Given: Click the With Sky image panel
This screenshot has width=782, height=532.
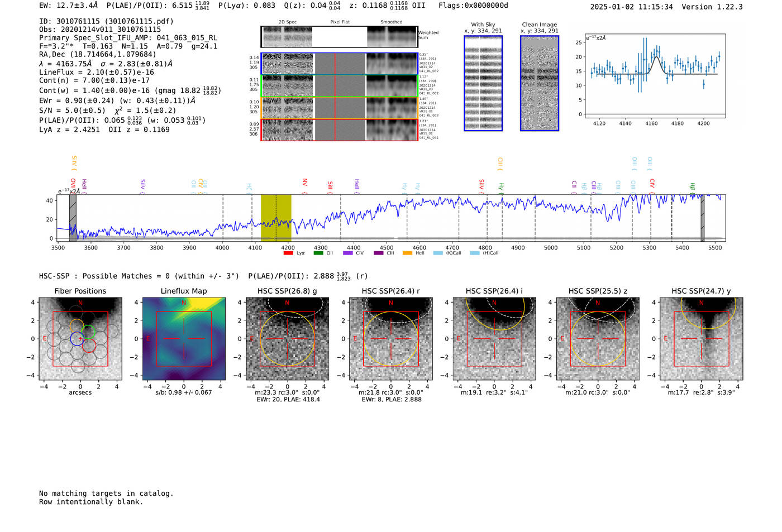Looking at the screenshot, I should 483,83.
